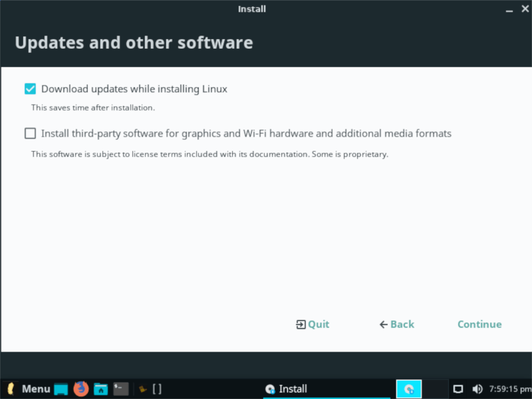Open the Menu in the taskbar
Image resolution: width=532 pixels, height=399 pixels.
(35, 389)
